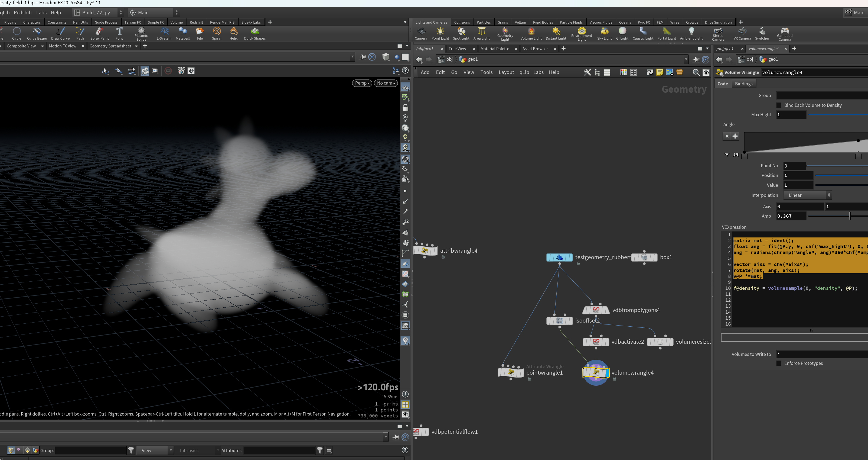
Task: Click the Platonic Solids shelf tool
Action: click(x=141, y=34)
